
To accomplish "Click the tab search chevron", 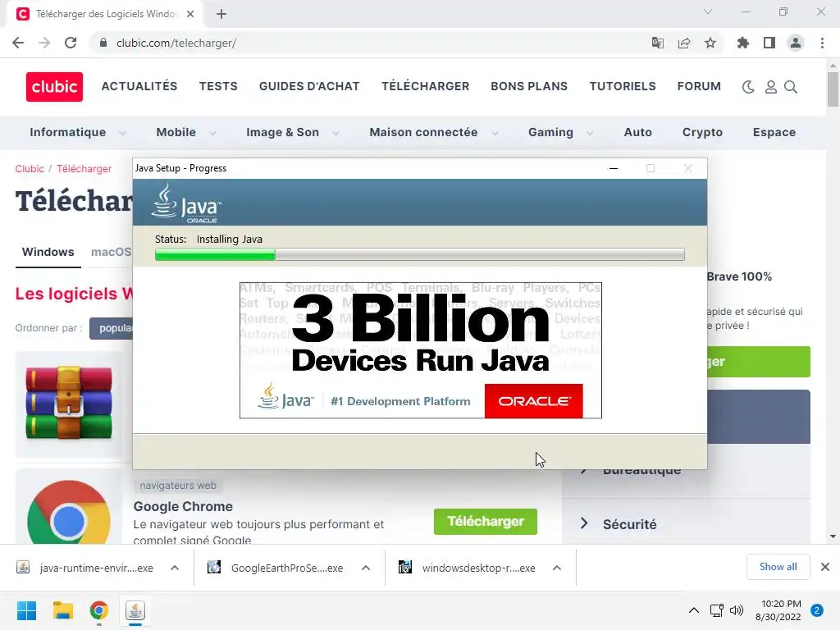I will click(x=708, y=11).
